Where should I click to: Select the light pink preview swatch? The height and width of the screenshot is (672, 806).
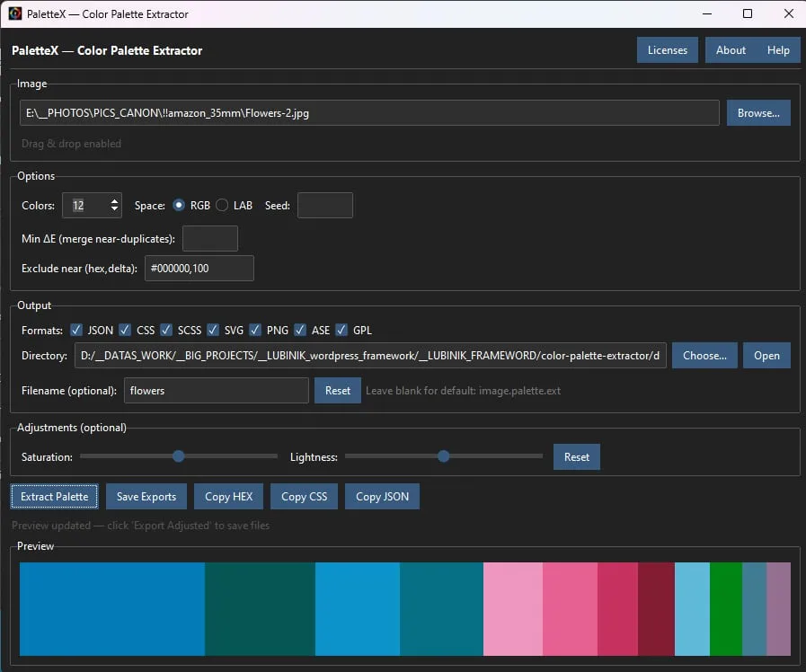click(512, 609)
